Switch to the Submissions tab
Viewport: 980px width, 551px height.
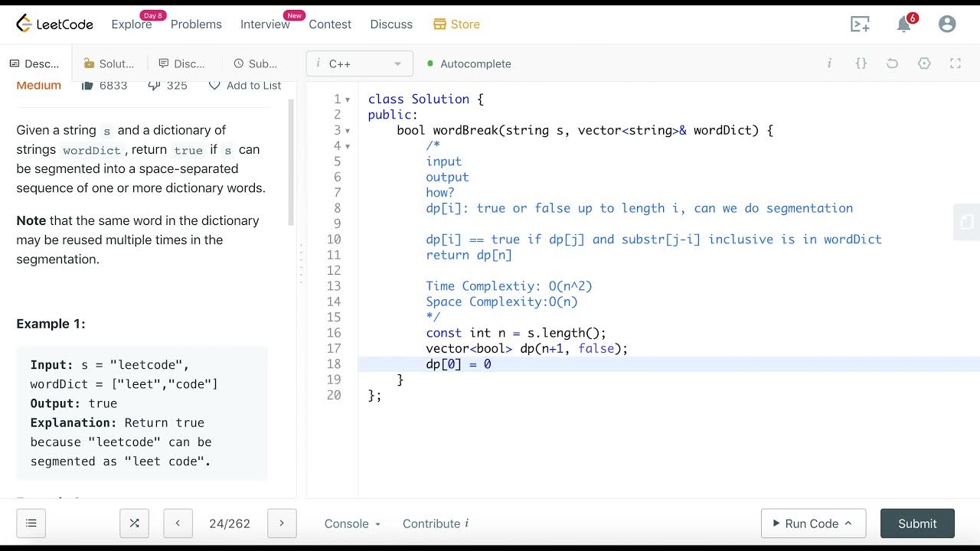(x=256, y=64)
